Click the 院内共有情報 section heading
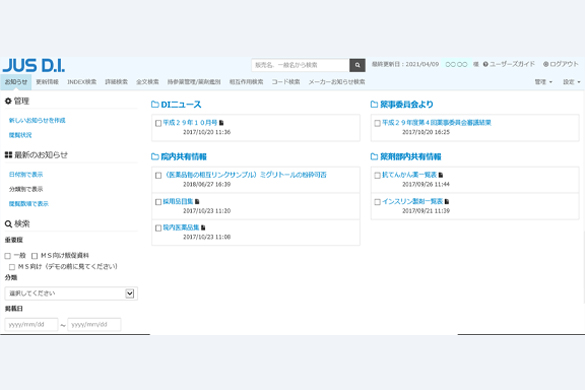The image size is (585, 390). [184, 156]
